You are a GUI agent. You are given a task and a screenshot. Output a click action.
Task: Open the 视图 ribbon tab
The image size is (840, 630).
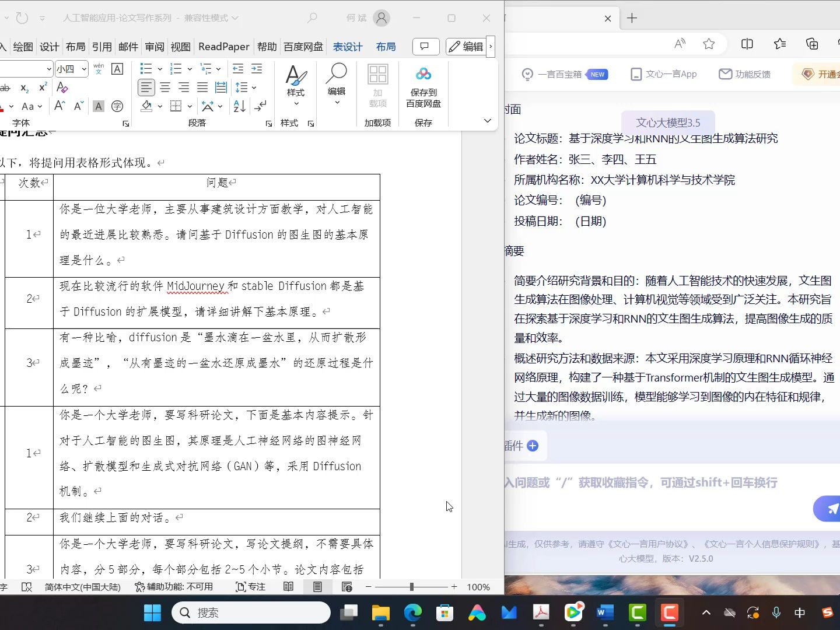point(180,47)
